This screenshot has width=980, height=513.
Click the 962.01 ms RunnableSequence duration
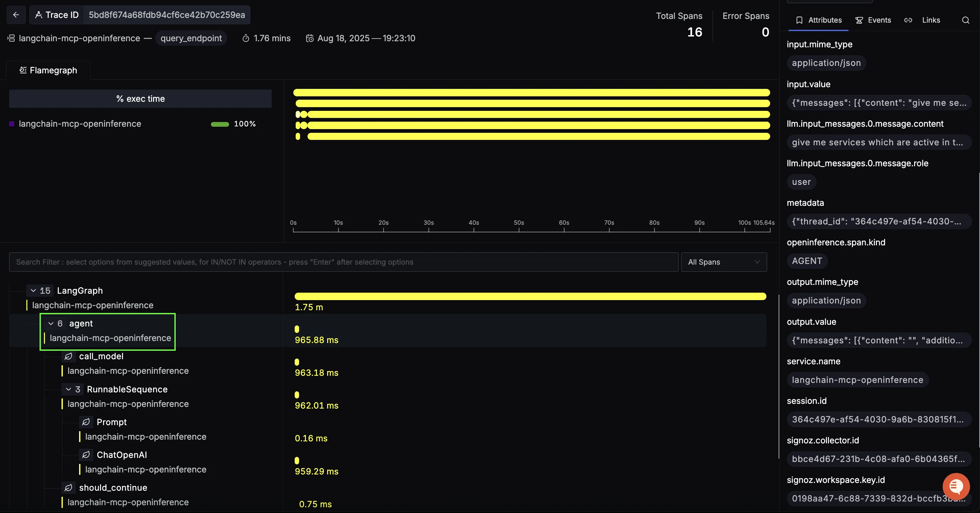tap(317, 405)
